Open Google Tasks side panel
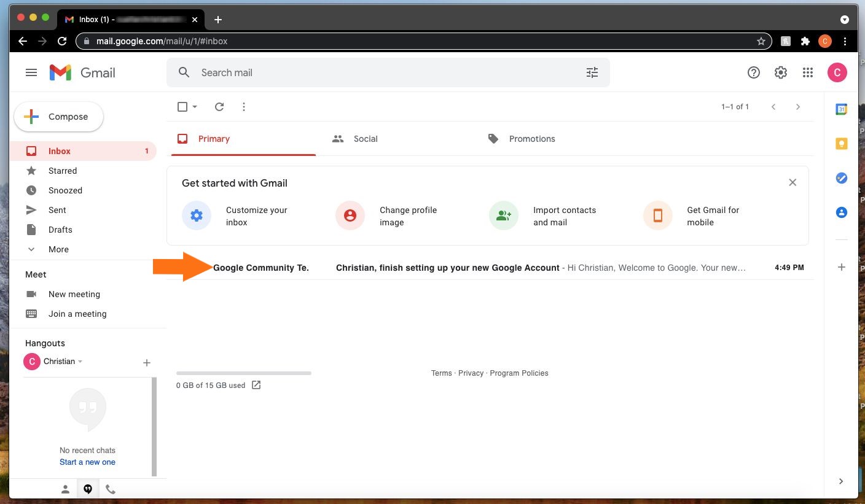 point(842,178)
